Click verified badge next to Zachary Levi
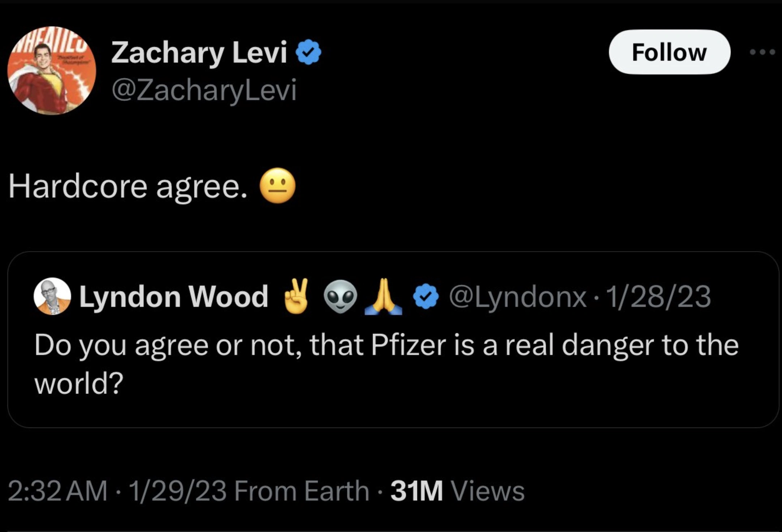The image size is (782, 532). [x=308, y=53]
